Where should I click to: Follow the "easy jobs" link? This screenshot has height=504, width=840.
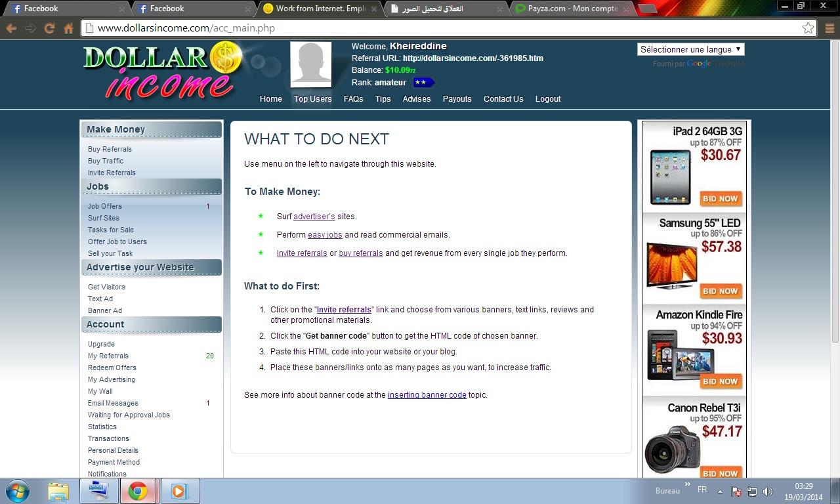click(325, 235)
